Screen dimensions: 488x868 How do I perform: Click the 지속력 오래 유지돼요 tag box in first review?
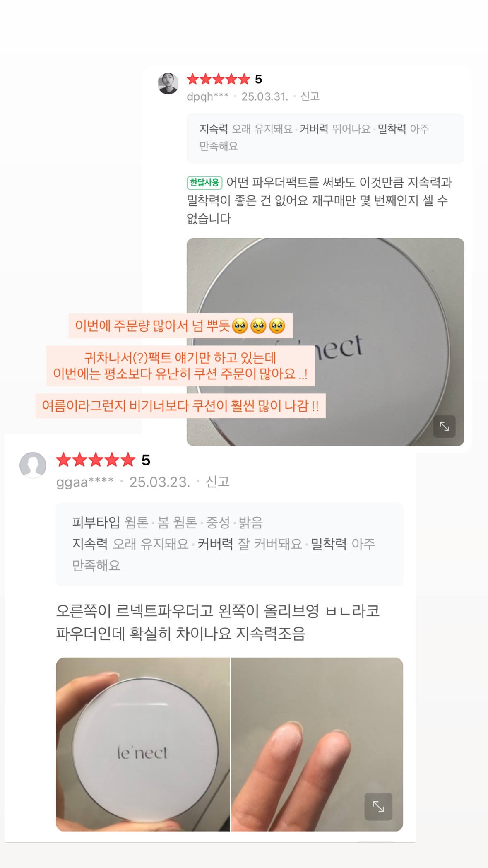[x=325, y=138]
